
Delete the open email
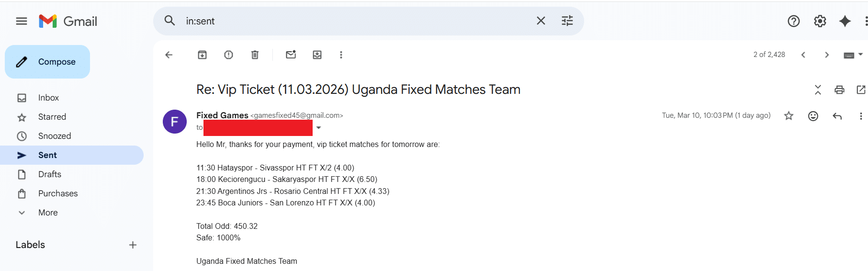pos(255,55)
